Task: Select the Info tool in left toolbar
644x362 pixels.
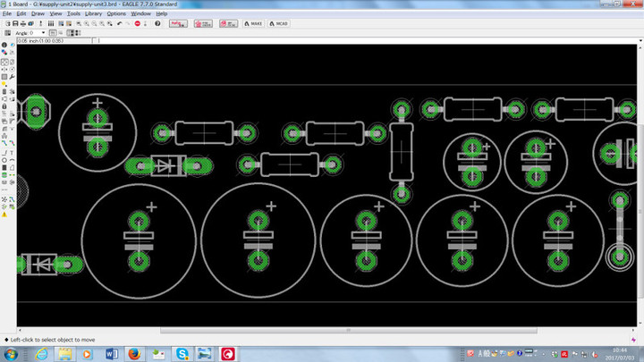Action: [4, 43]
